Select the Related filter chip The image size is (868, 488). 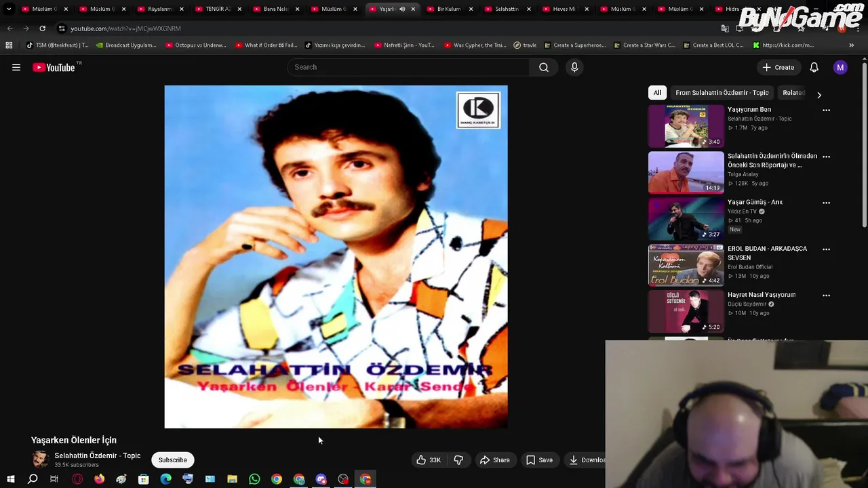(x=793, y=93)
